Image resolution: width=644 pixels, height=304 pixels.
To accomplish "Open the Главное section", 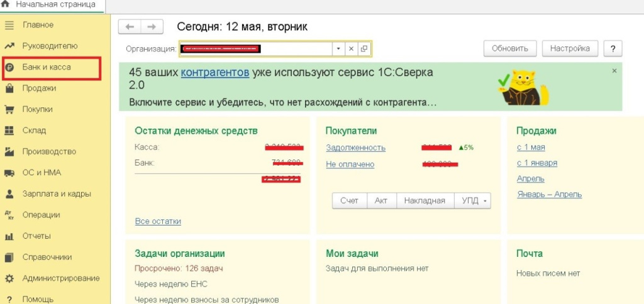I will pos(38,25).
